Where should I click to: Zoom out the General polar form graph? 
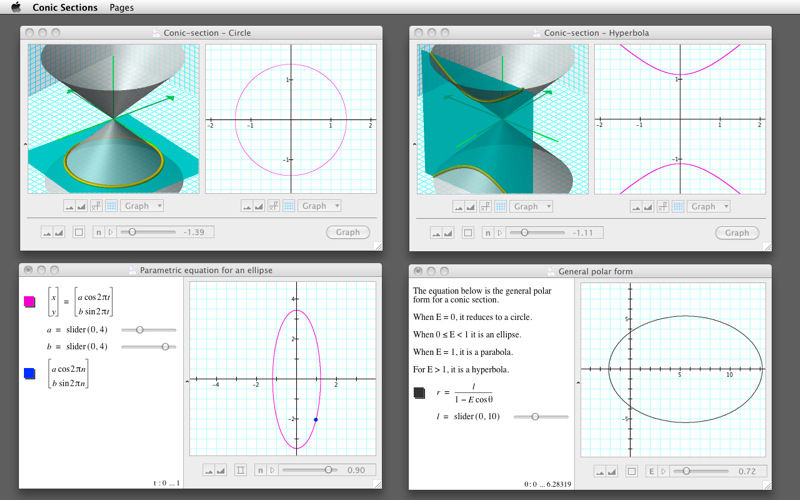pos(600,471)
